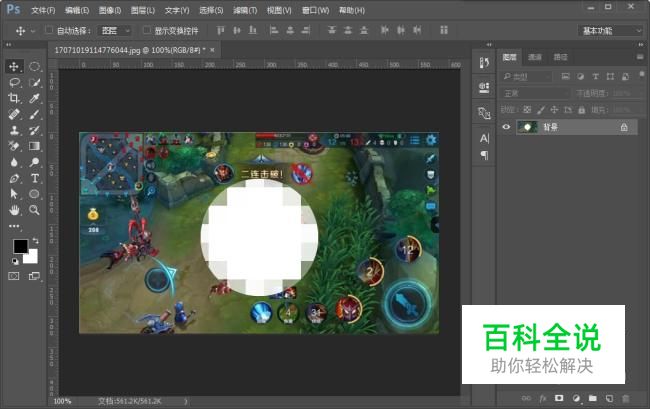Filter layers by pixel layers
Image resolution: width=650 pixels, height=409 pixels.
pos(565,77)
